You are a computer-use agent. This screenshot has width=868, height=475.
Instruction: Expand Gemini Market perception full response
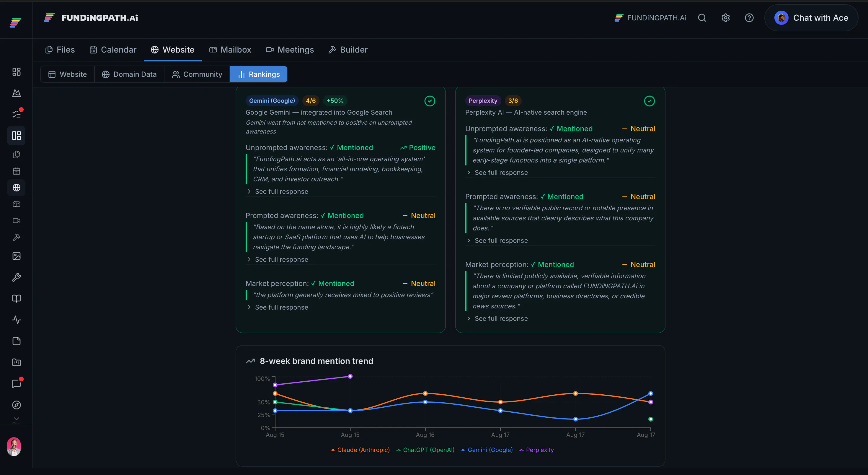278,308
